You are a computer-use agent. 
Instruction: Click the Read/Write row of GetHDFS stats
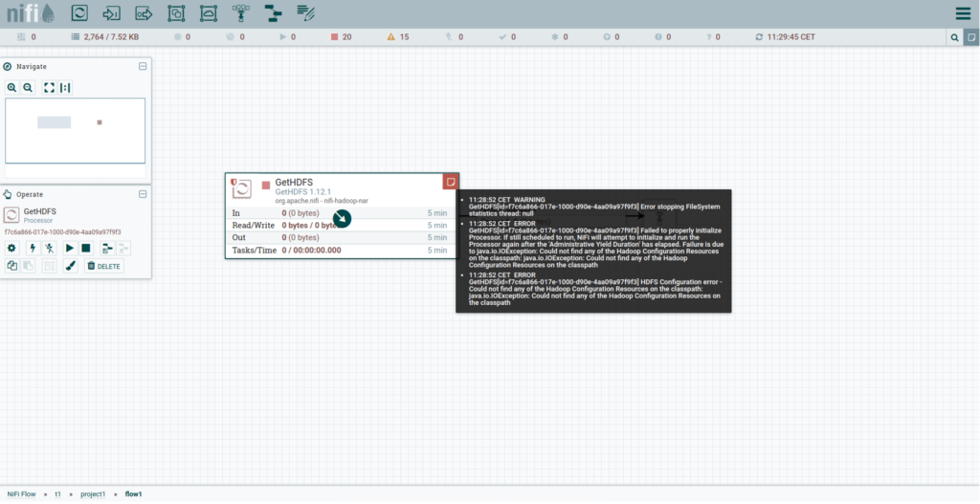point(342,226)
